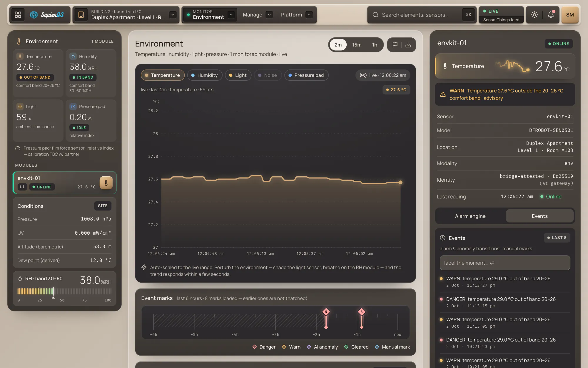Click the SITE conditions button

[x=103, y=206]
